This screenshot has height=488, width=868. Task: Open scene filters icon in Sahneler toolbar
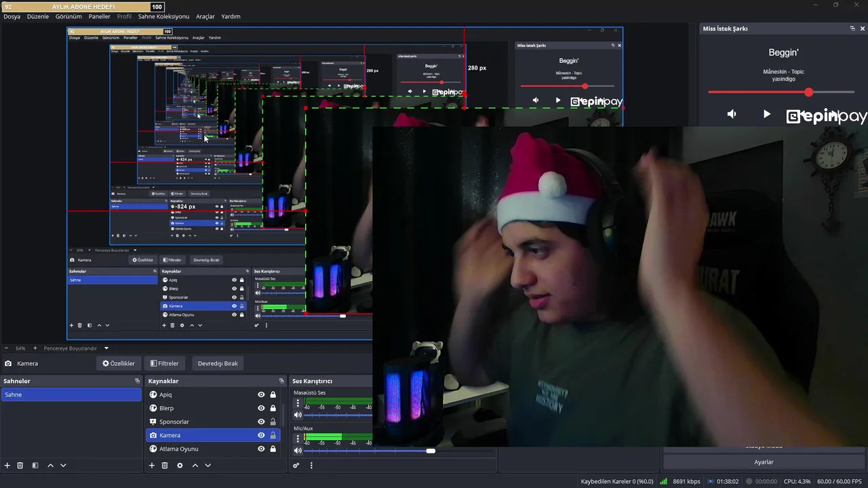click(x=35, y=466)
